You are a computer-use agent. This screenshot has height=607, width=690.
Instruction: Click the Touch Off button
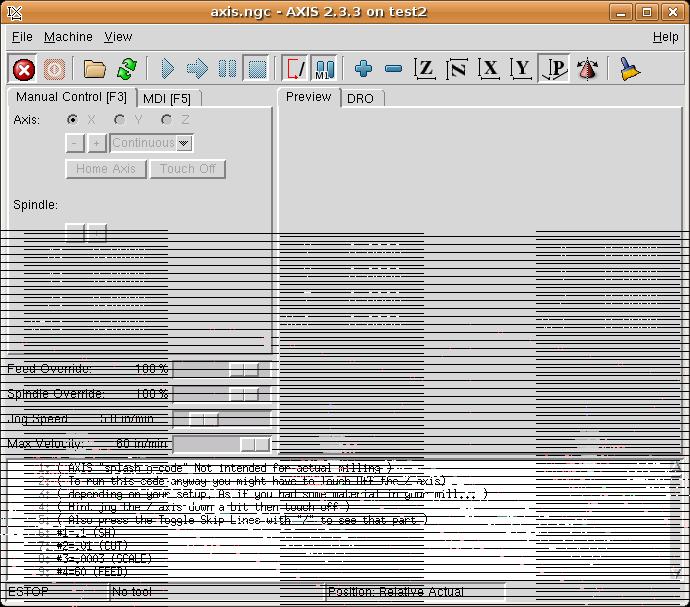point(188,169)
